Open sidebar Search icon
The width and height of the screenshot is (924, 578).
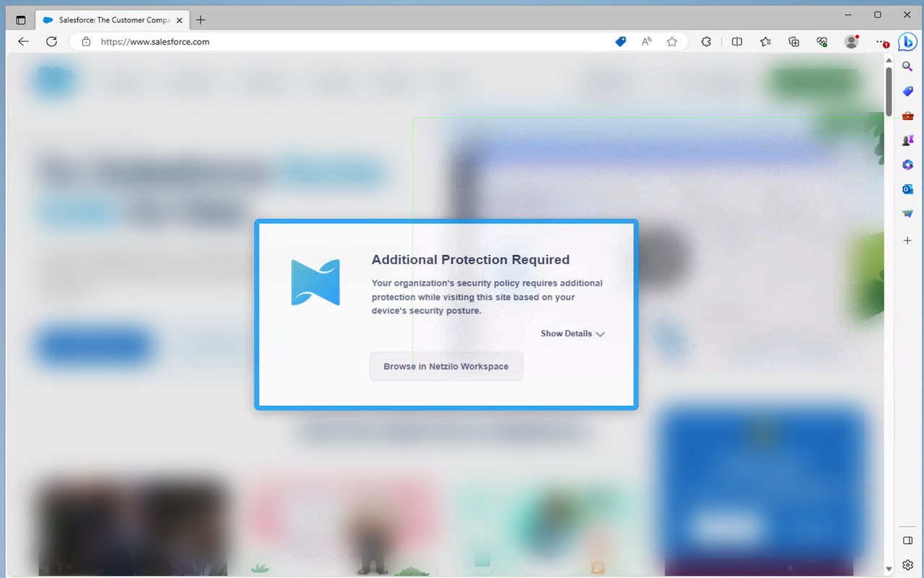[x=907, y=66]
